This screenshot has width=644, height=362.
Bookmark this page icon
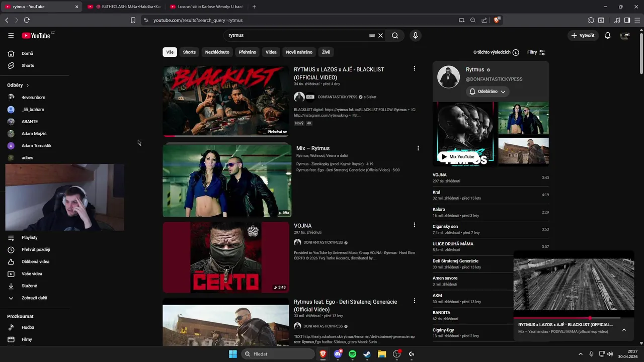(x=133, y=20)
